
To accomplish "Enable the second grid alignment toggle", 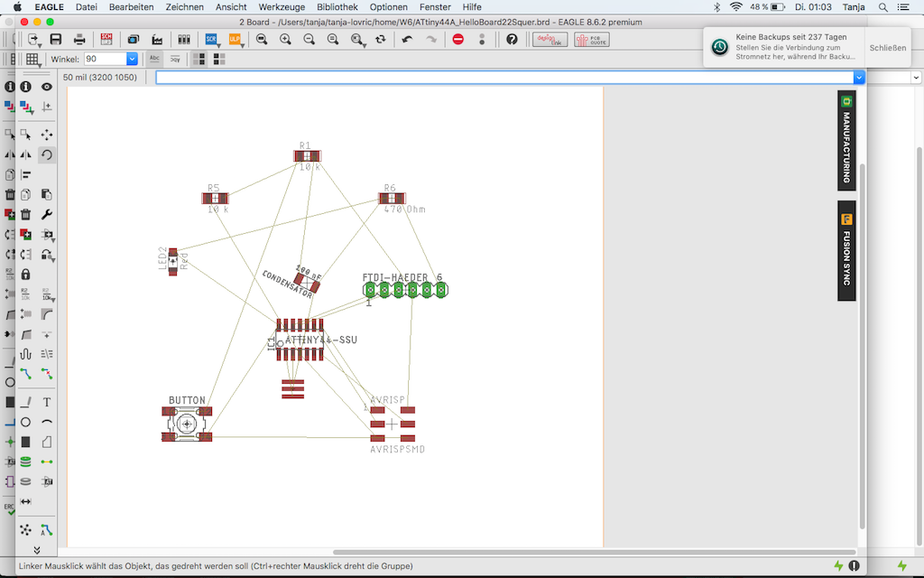I will pos(219,59).
